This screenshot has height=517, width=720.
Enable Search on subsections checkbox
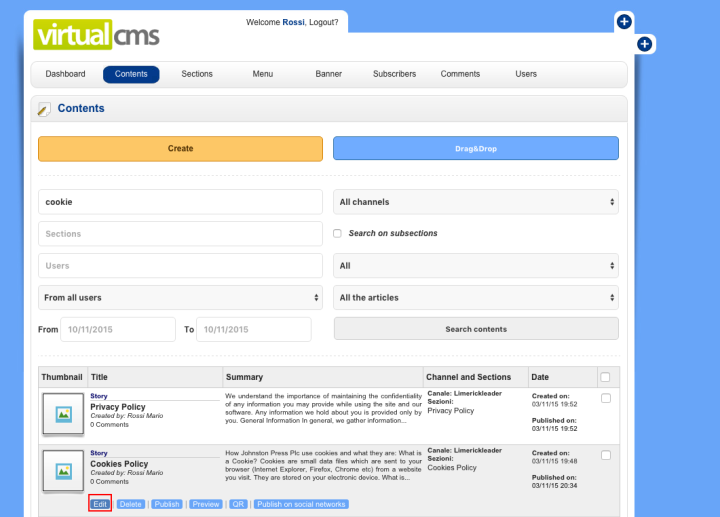click(338, 234)
